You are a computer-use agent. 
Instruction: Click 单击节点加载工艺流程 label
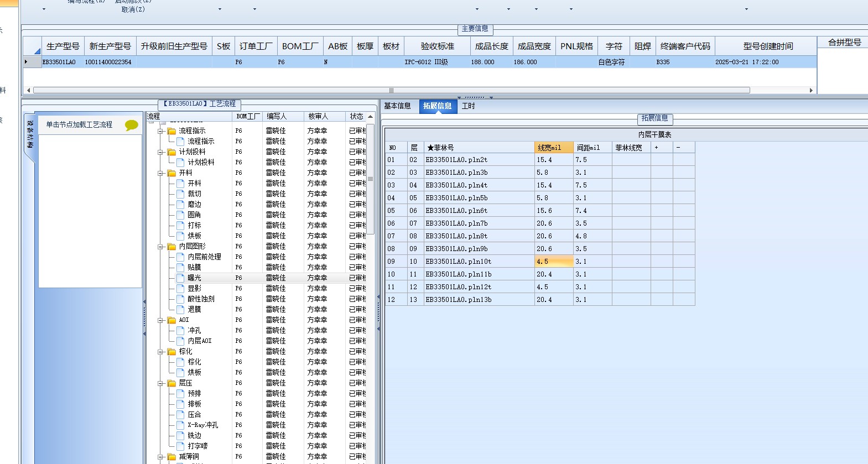[x=79, y=125]
